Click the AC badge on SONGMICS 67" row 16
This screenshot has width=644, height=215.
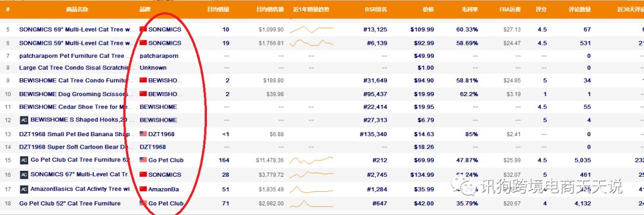tap(24, 175)
